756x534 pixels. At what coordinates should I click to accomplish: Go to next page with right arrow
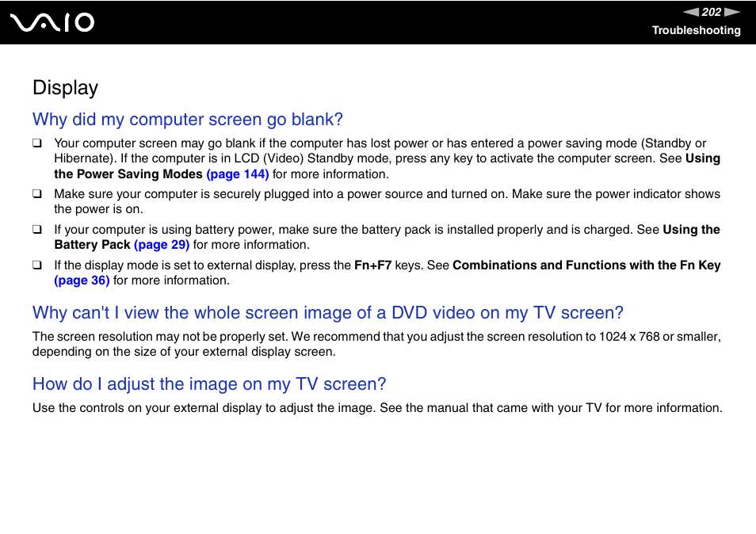pos(732,12)
